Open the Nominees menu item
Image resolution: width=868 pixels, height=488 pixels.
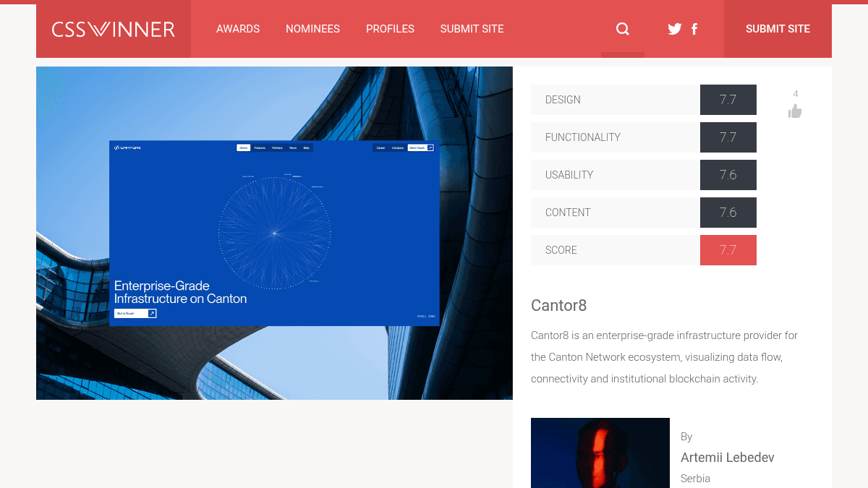tap(312, 29)
